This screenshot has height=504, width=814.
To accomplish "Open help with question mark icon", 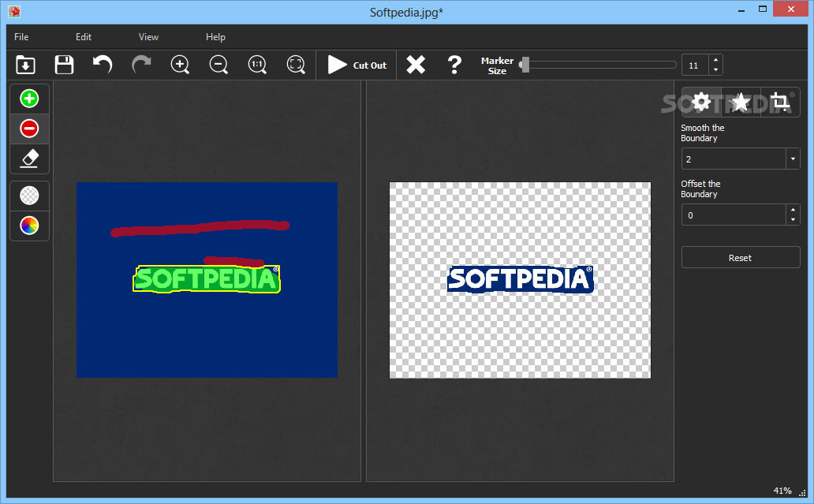I will [454, 65].
